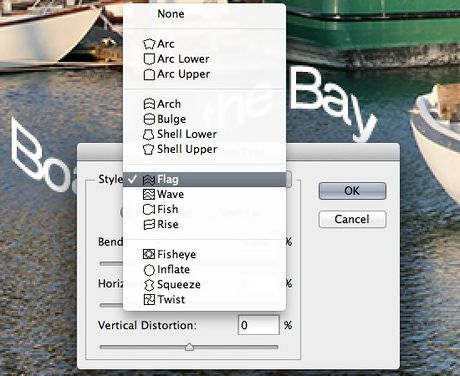Viewport: 460px width, 376px height.
Task: Click the Squeeze warp style icon
Action: click(x=149, y=285)
